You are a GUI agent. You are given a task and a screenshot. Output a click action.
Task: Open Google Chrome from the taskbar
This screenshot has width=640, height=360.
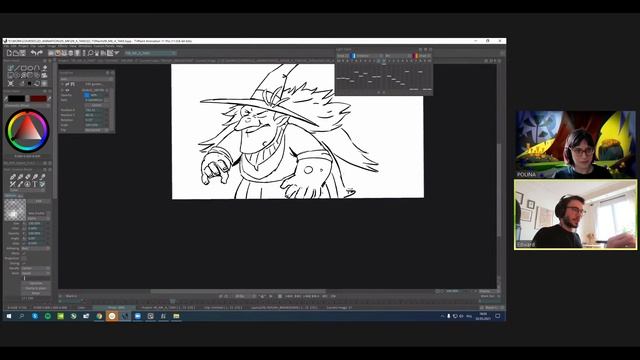[x=99, y=316]
